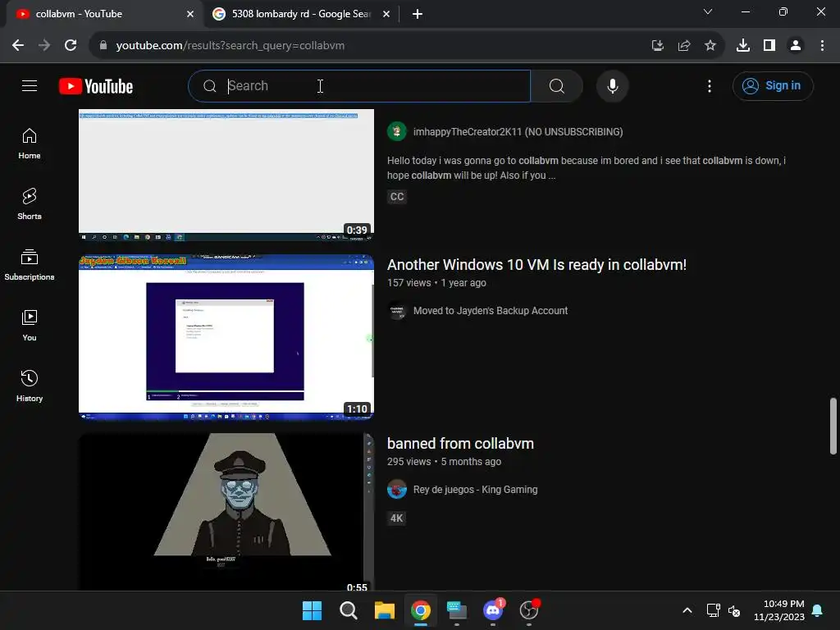Click the page vertical scrollbar thumb
This screenshot has width=840, height=630.
tap(833, 427)
